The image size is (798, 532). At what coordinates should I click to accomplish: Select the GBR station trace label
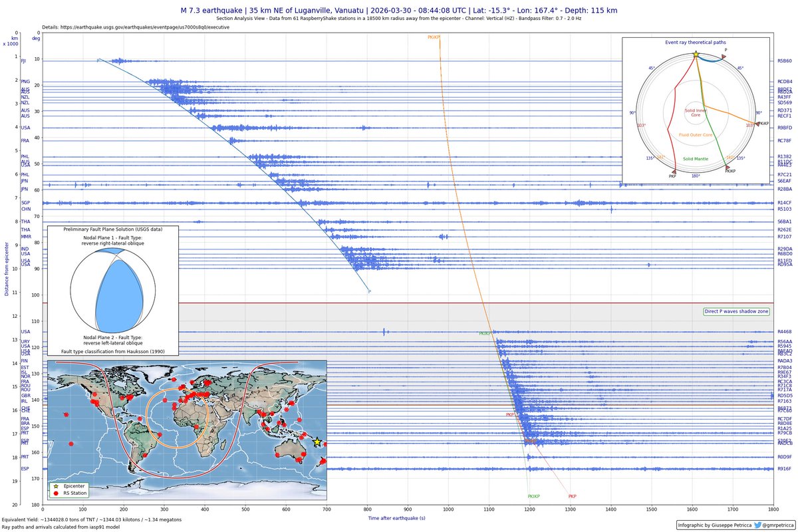[x=25, y=396]
